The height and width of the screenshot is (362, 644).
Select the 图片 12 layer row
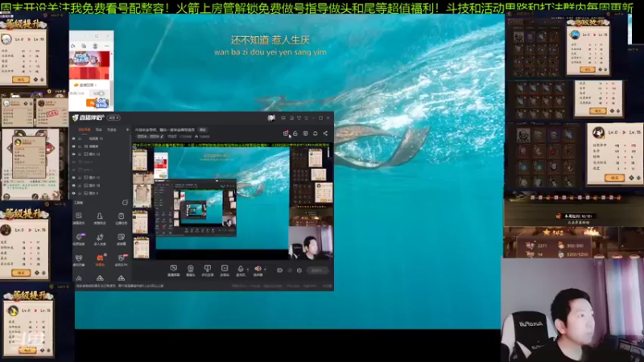[101, 154]
